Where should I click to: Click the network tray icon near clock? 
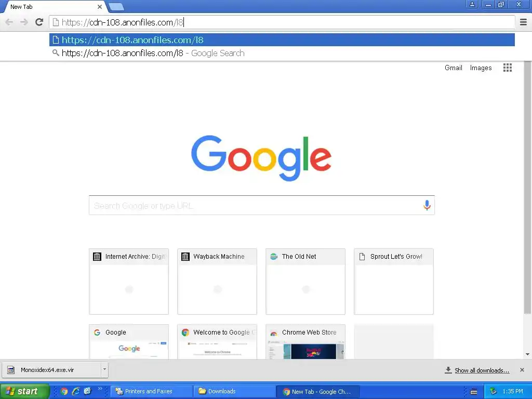(493, 392)
